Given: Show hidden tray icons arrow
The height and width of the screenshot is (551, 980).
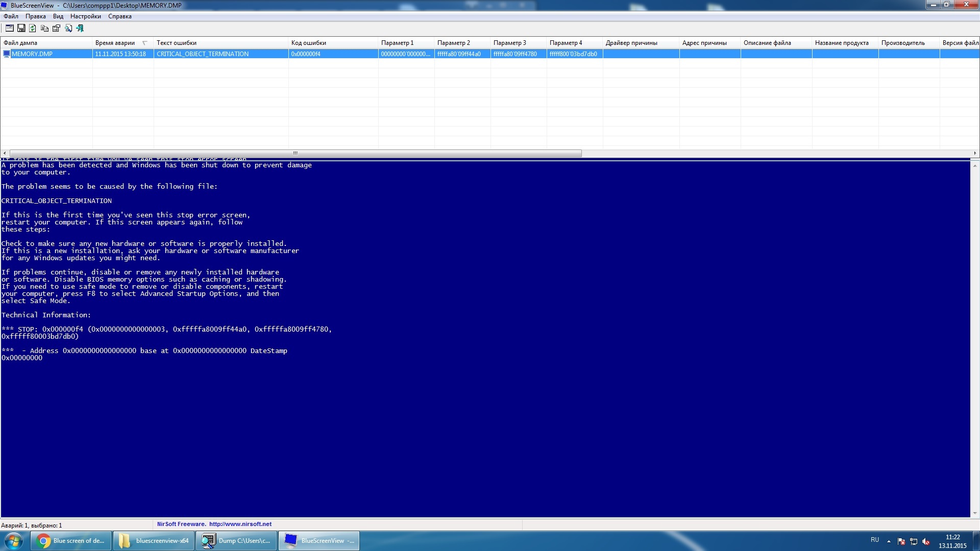Looking at the screenshot, I should (889, 541).
